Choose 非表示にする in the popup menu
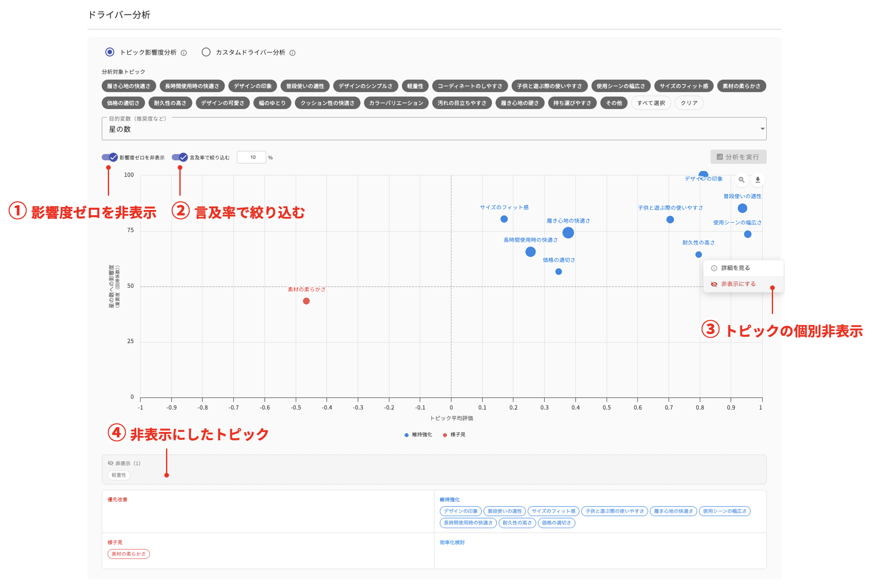Viewport: 877px width, 588px height. [743, 284]
